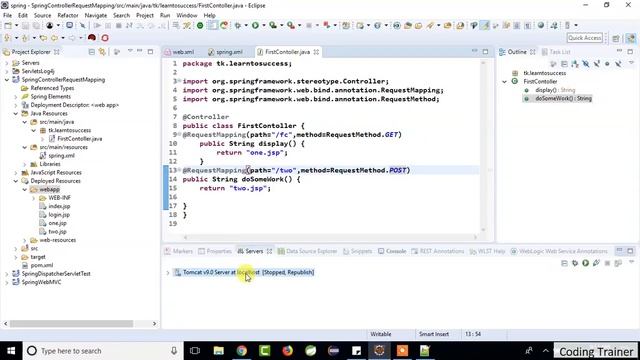Open the Quick Access search field
640x360 pixels.
[585, 38]
